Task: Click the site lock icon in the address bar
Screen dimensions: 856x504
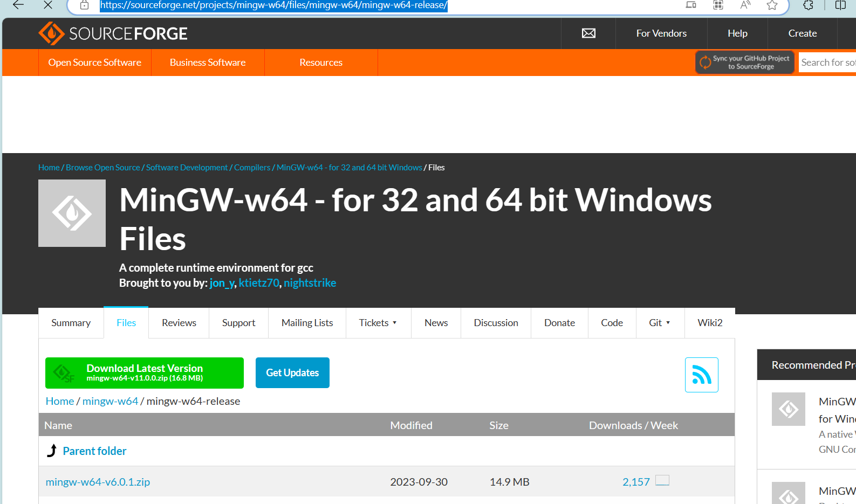Action: click(84, 5)
